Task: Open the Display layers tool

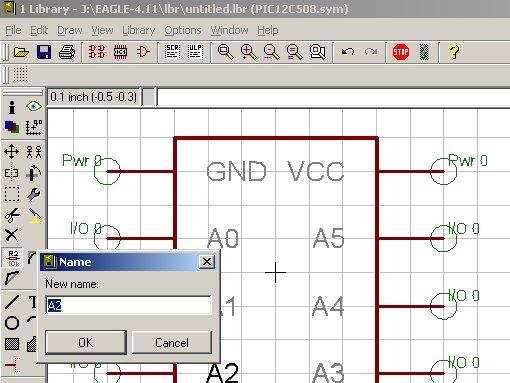Action: pos(12,127)
